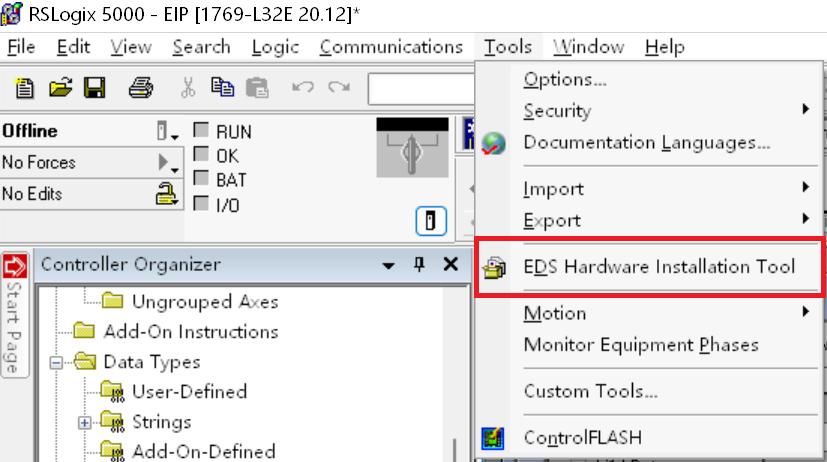The height and width of the screenshot is (462, 827).
Task: Open the Communications menu
Action: [x=391, y=47]
